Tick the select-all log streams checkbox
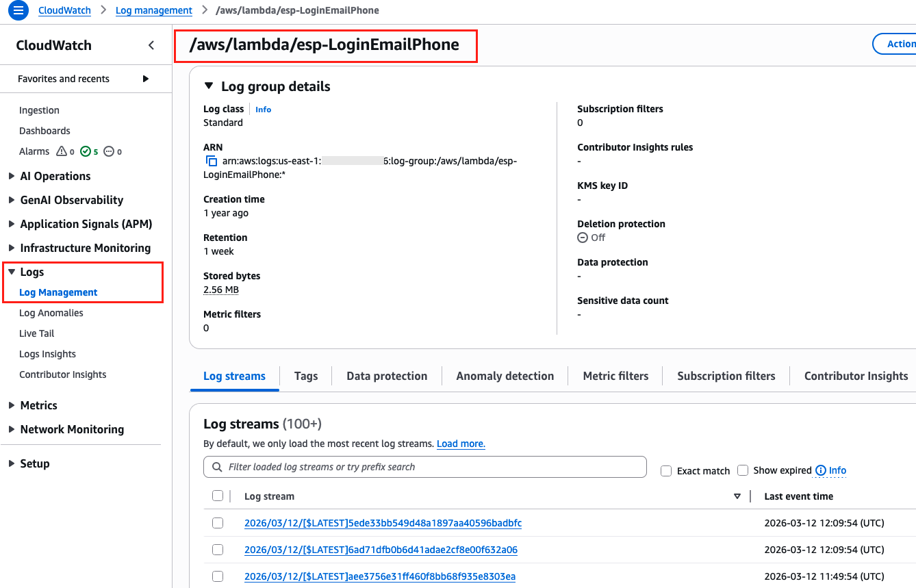This screenshot has height=588, width=916. click(218, 496)
